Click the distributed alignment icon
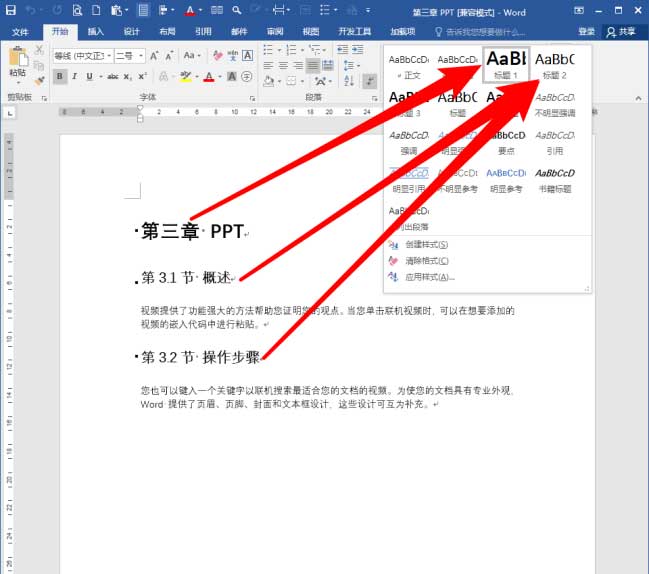This screenshot has height=574, width=649. 328,65
